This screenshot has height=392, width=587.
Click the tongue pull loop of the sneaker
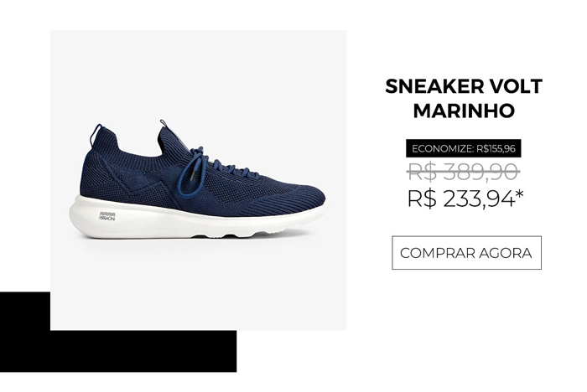pyautogui.click(x=164, y=123)
